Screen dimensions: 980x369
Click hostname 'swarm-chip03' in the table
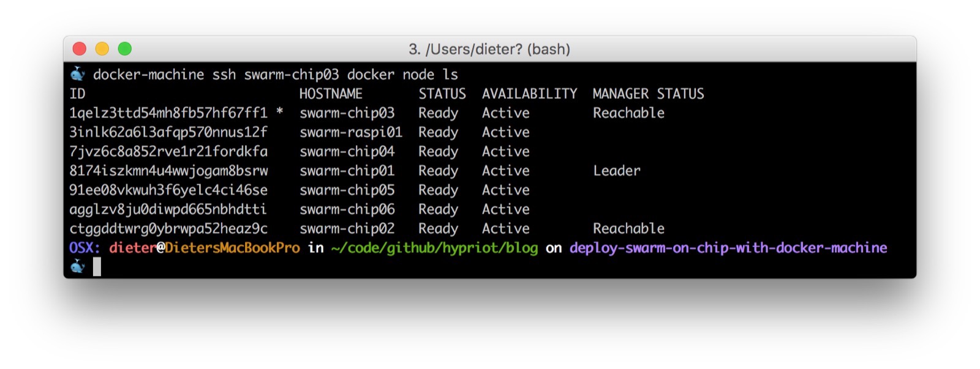347,113
